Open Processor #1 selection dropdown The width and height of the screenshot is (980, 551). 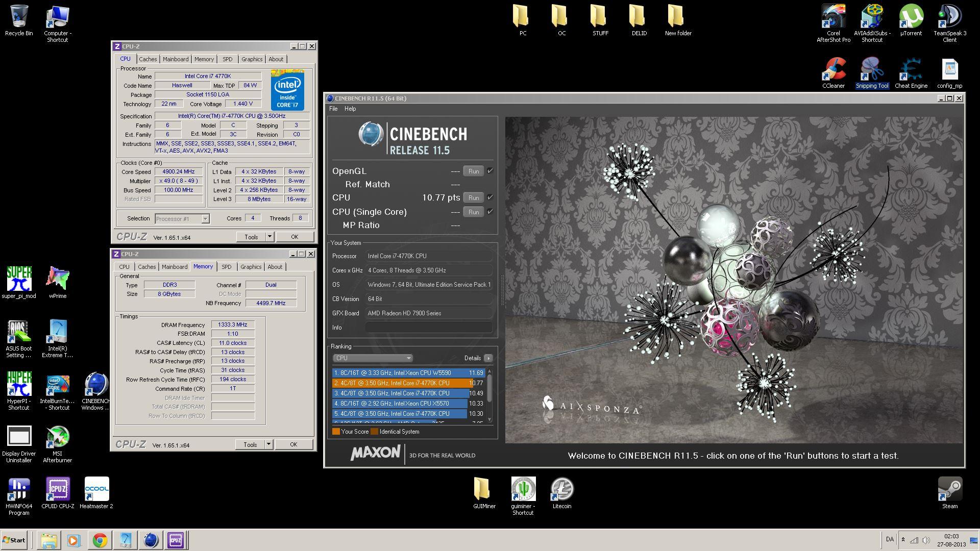pos(182,219)
